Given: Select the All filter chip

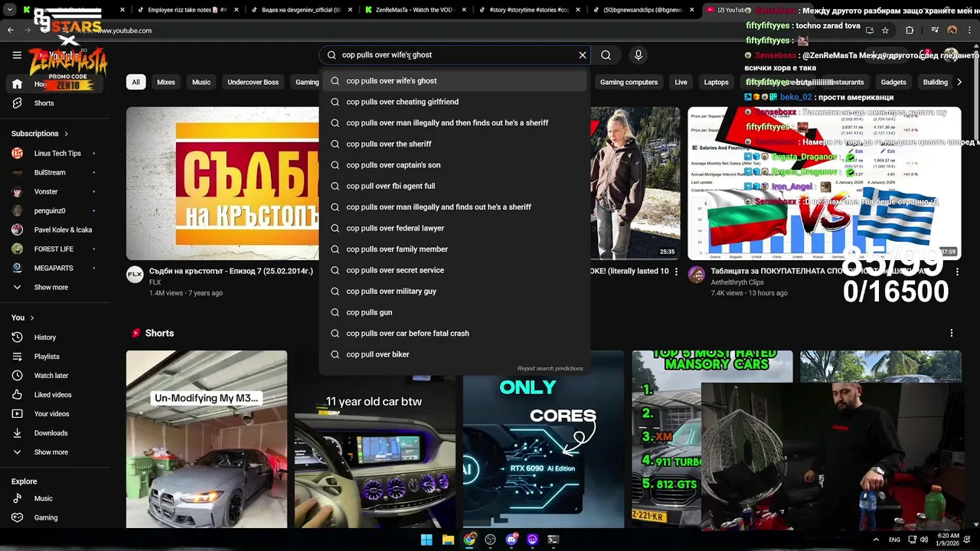Looking at the screenshot, I should (x=136, y=82).
